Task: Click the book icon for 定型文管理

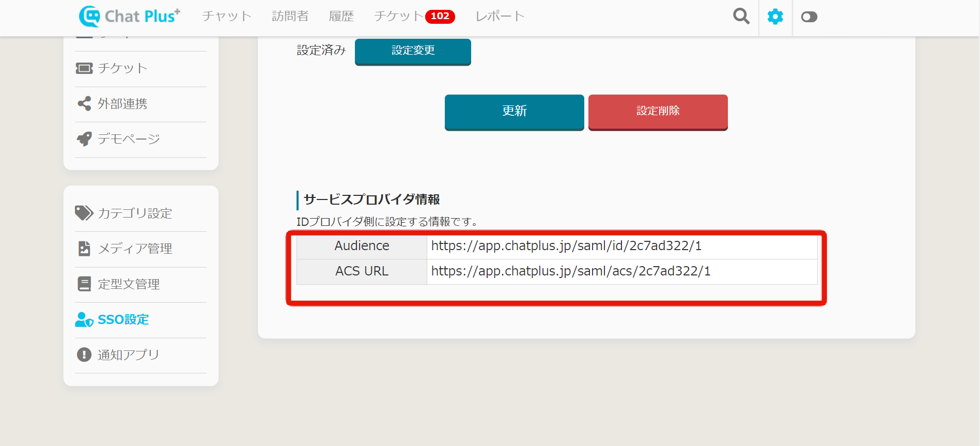Action: point(84,284)
